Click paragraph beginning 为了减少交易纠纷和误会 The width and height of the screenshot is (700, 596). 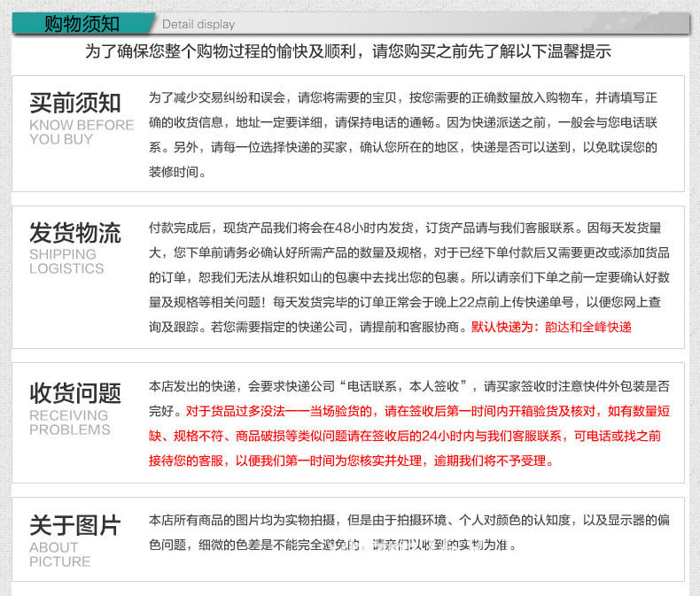click(x=403, y=97)
